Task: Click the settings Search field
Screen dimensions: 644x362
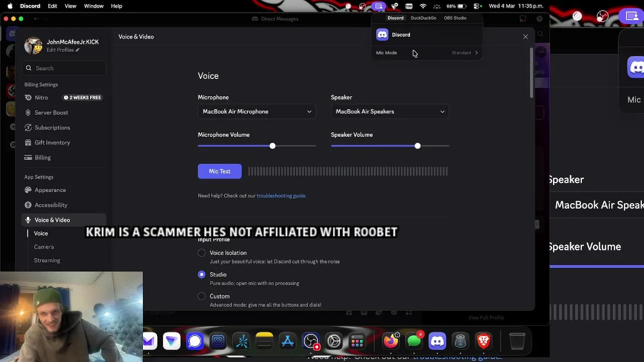Action: click(64, 68)
